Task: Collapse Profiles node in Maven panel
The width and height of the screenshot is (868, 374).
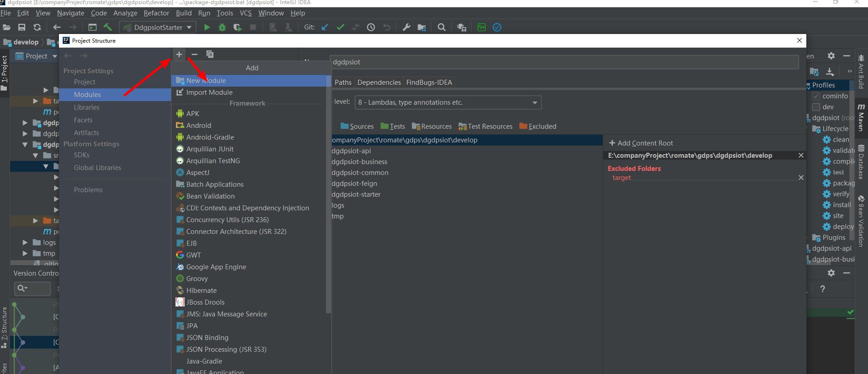Action: pos(809,85)
